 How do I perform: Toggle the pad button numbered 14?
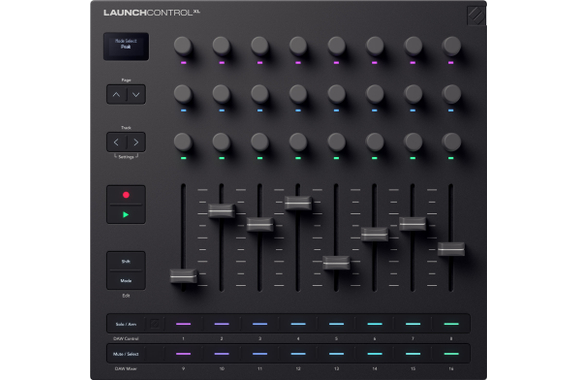(x=374, y=354)
